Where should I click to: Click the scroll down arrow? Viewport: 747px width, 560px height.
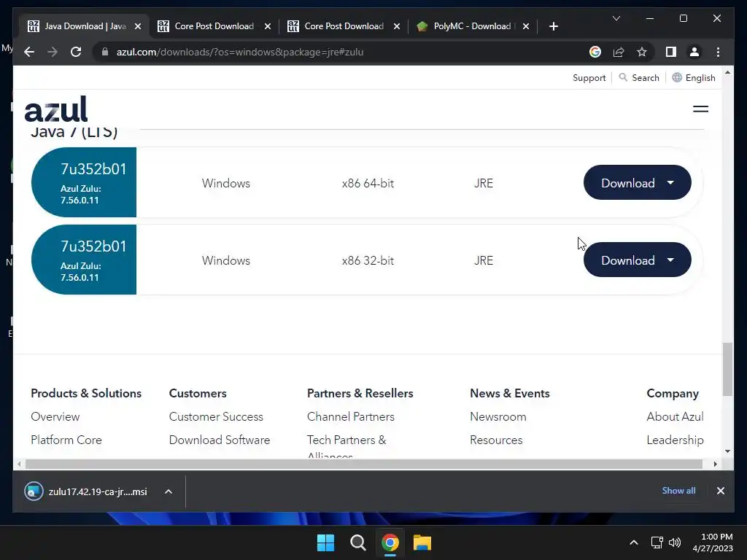(x=727, y=451)
